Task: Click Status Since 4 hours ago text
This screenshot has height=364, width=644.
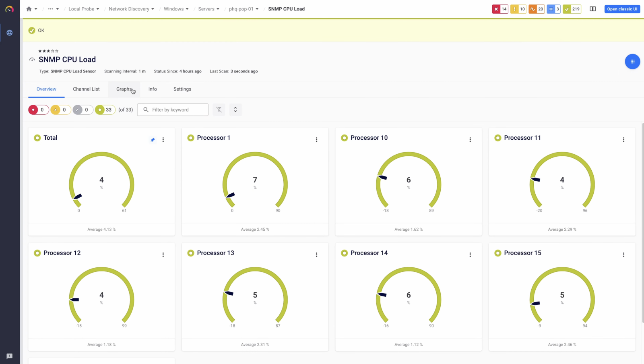Action: [x=178, y=71]
